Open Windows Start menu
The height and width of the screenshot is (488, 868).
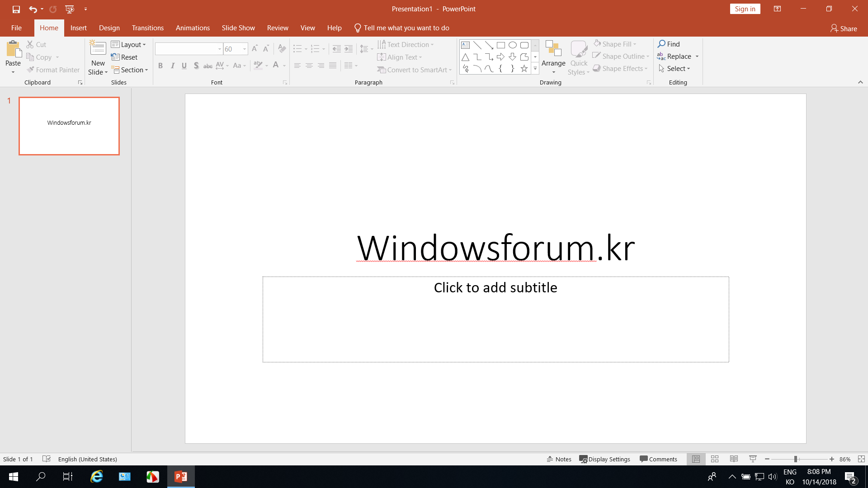(14, 477)
